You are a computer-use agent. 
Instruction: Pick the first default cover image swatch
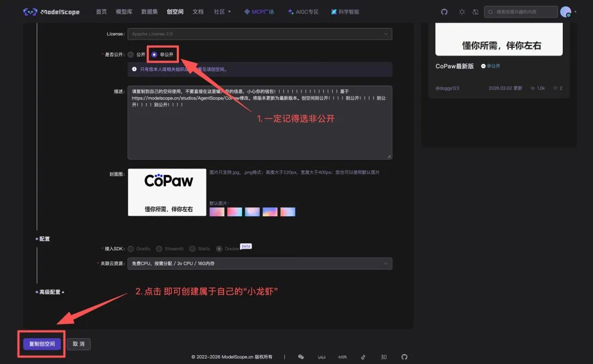(x=217, y=212)
